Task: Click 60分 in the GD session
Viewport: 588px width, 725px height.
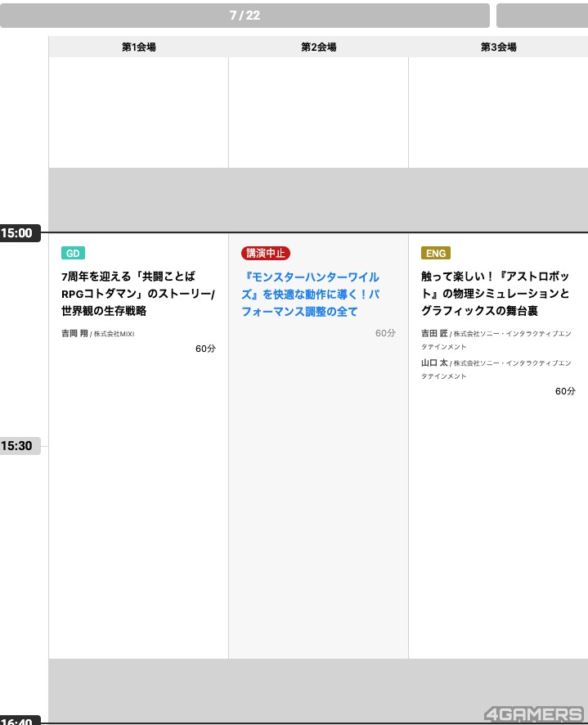Action: tap(205, 349)
